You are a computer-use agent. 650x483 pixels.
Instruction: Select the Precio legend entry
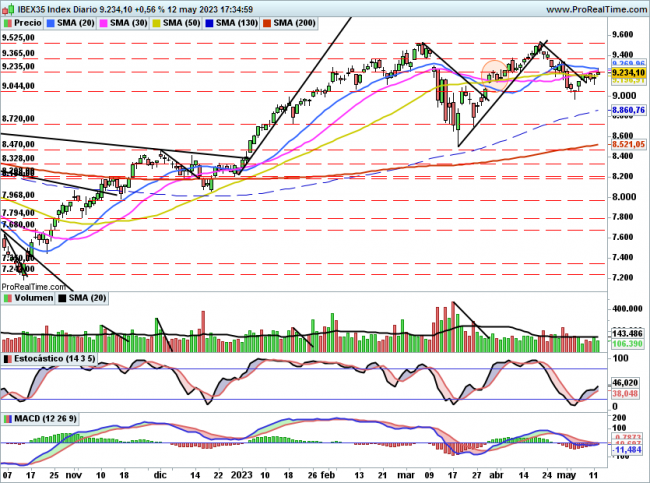(22, 23)
